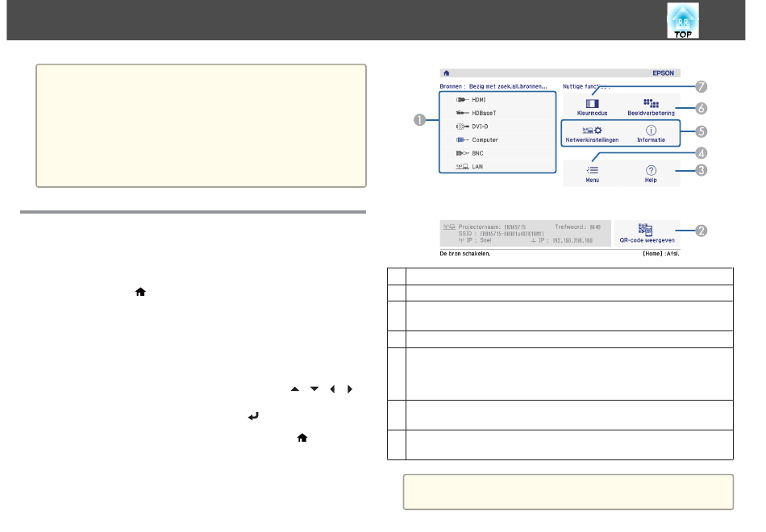Click the callout number 2 marker
Image resolution: width=766 pixels, height=532 pixels.
[x=701, y=231]
